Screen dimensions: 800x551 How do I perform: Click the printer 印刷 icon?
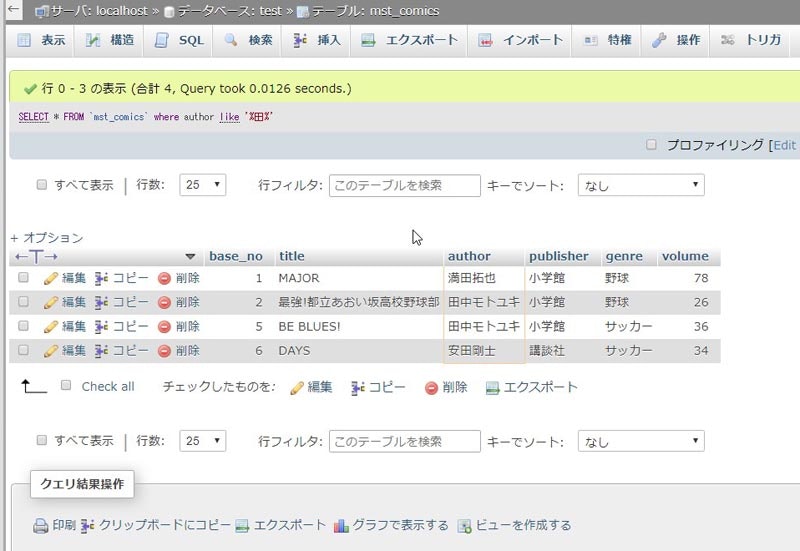(40, 525)
